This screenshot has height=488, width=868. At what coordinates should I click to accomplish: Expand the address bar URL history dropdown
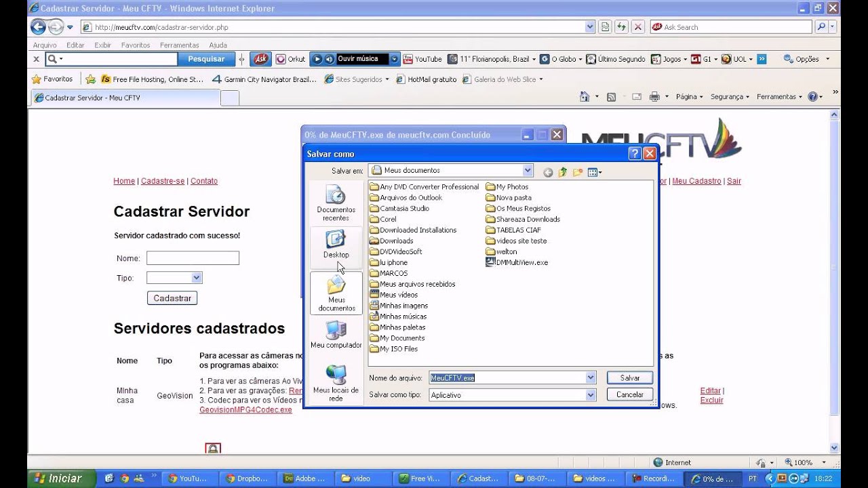tap(590, 27)
